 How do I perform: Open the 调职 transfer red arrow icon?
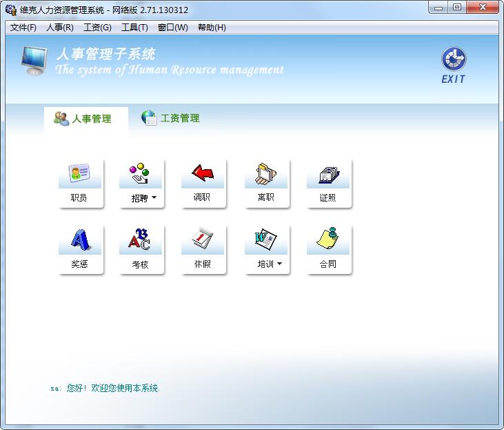tap(203, 173)
